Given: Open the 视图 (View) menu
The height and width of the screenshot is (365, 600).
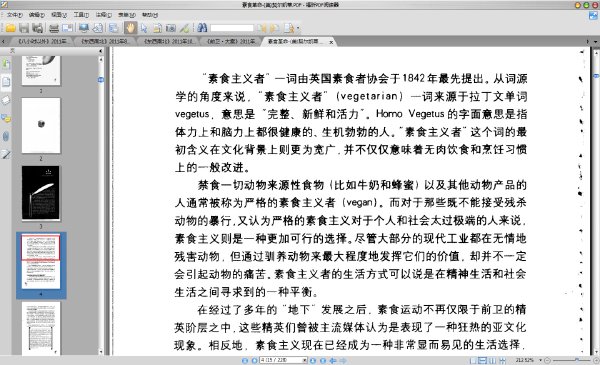Looking at the screenshot, I should pyautogui.click(x=59, y=15).
